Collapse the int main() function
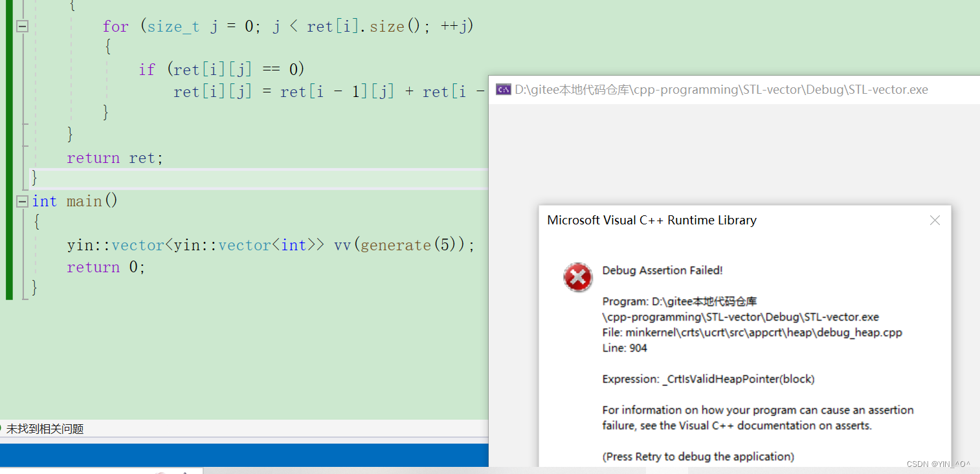The image size is (980, 474). pyautogui.click(x=23, y=202)
